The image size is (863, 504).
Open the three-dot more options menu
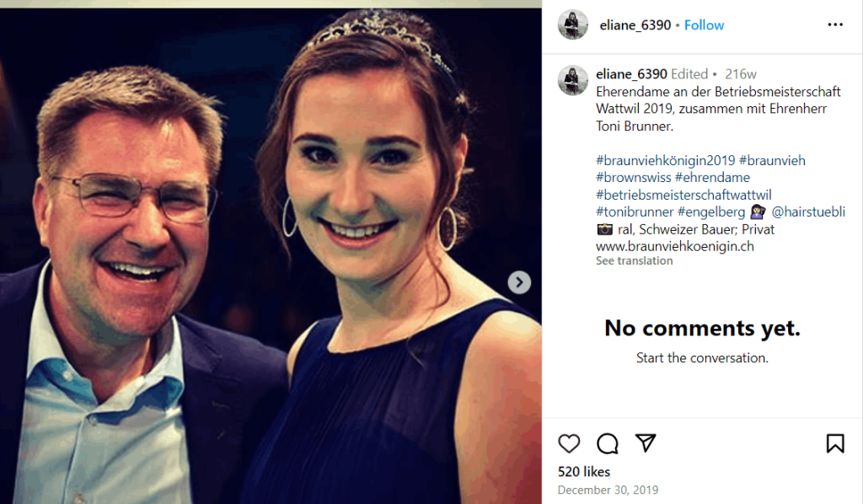pos(835,25)
